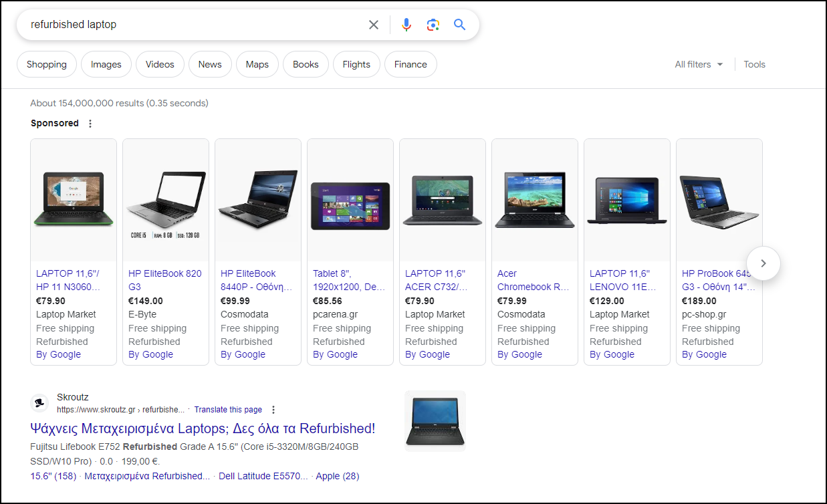Screen dimensions: 827x504
Task: Open the HP EliteBook 820 G3 title link
Action: 165,280
